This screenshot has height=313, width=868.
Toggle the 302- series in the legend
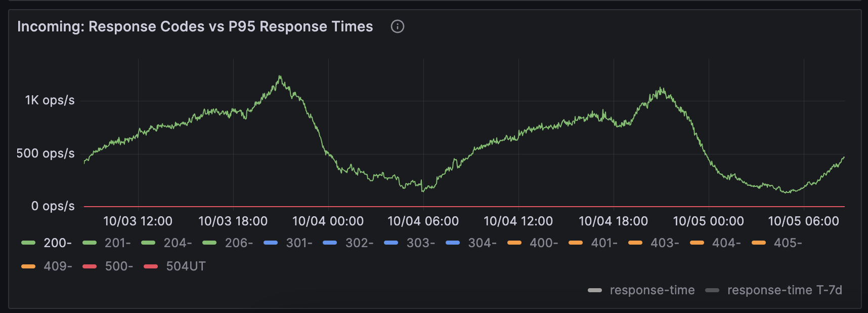(359, 243)
